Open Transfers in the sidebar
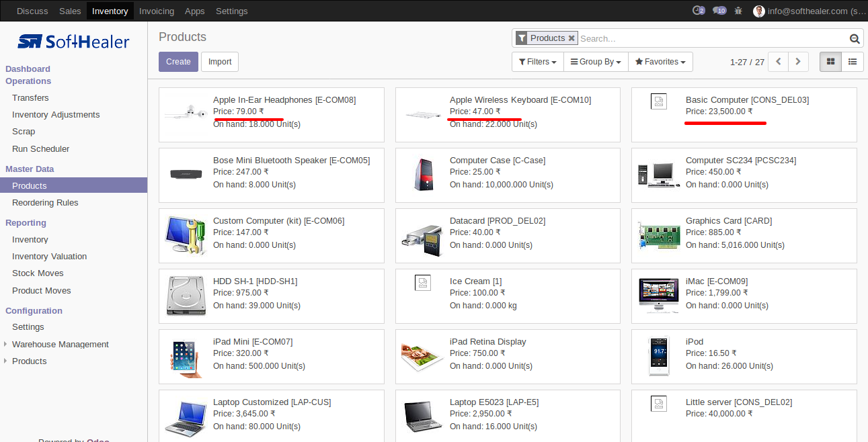This screenshot has width=868, height=442. (30, 98)
